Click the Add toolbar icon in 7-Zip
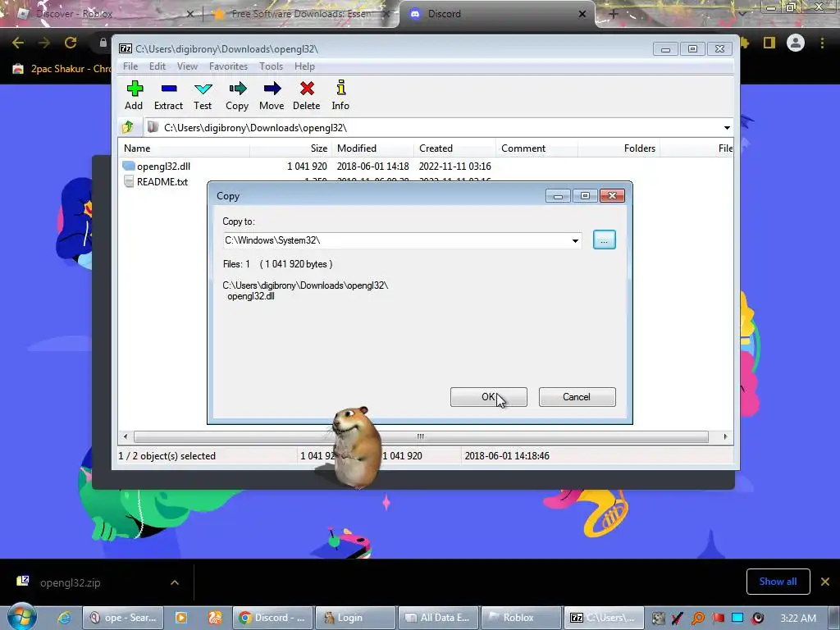The height and width of the screenshot is (630, 840). point(134,95)
